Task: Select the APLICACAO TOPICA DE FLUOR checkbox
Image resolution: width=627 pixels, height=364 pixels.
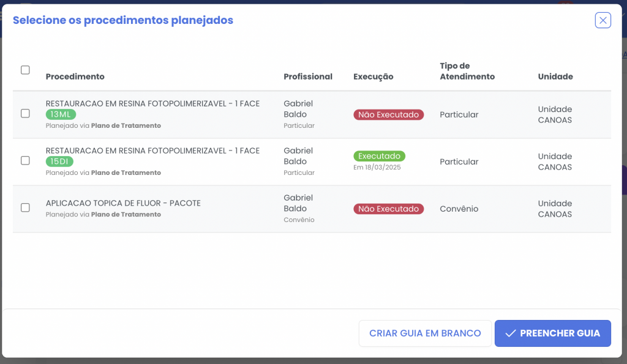Action: (x=25, y=207)
